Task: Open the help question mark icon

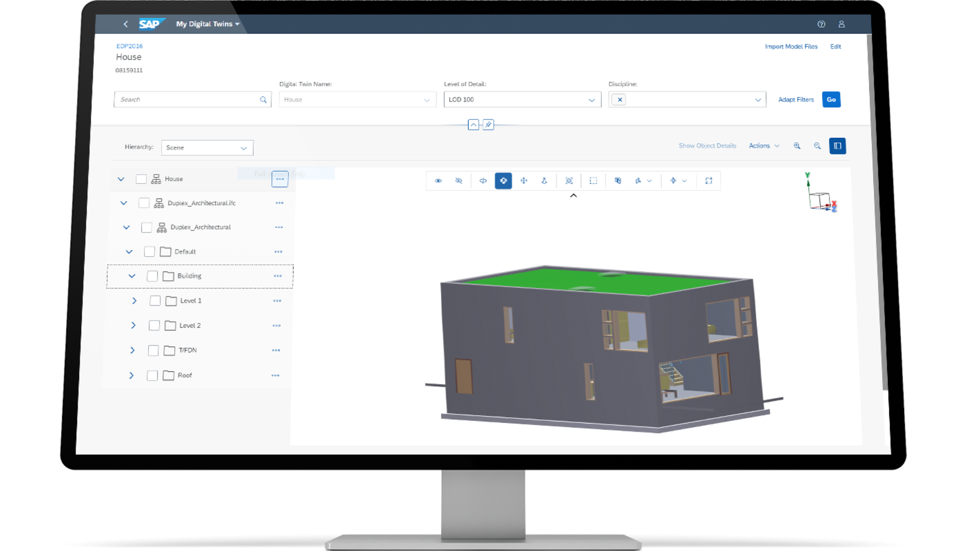Action: [821, 24]
